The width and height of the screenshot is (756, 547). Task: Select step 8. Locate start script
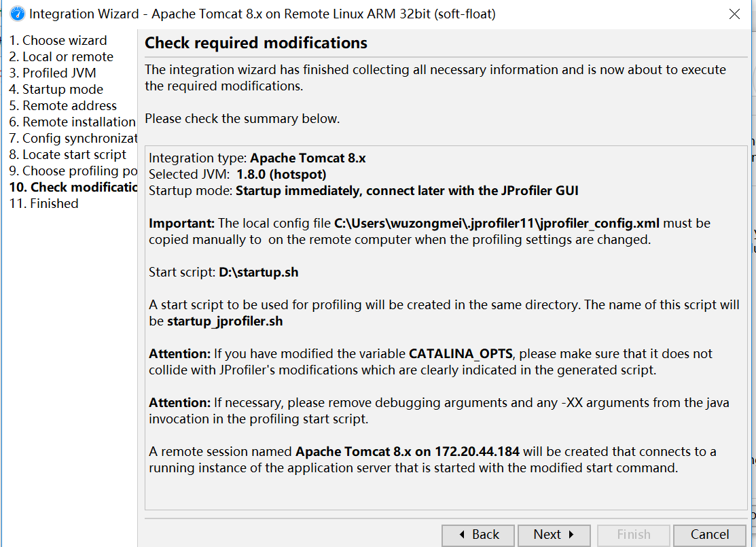67,155
